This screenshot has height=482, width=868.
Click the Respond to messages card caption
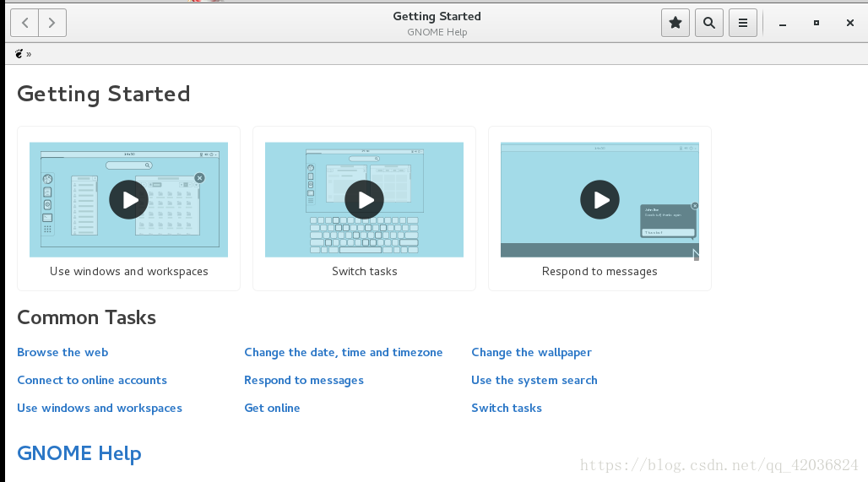click(x=599, y=271)
